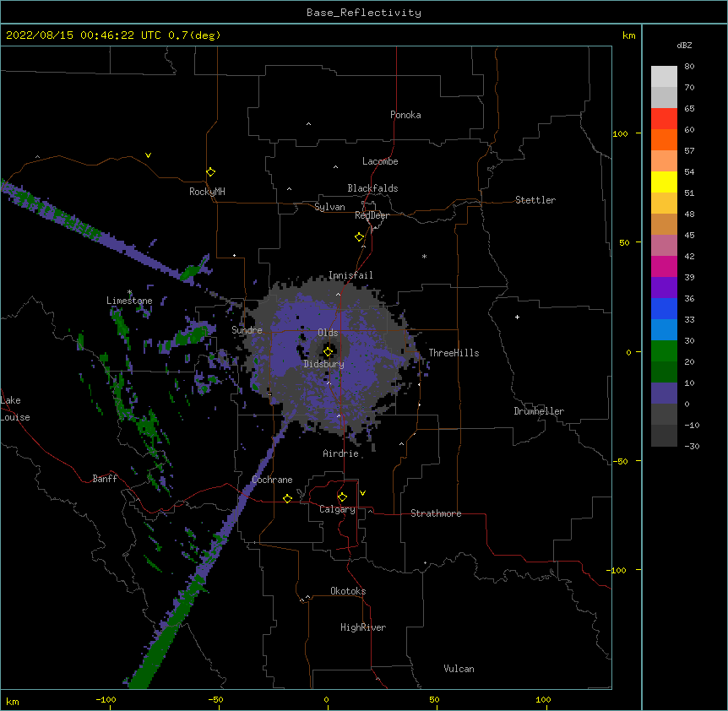The image size is (728, 711).
Task: Click the Okotoks town label
Action: coord(348,591)
